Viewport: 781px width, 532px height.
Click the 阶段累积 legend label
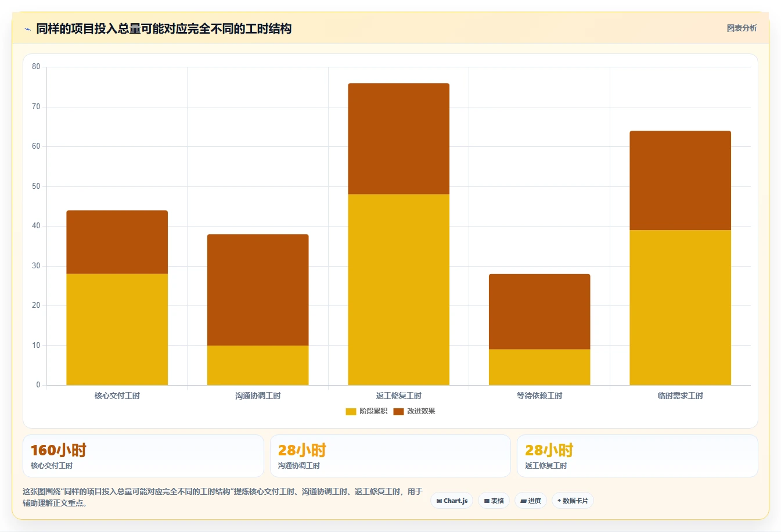(373, 411)
